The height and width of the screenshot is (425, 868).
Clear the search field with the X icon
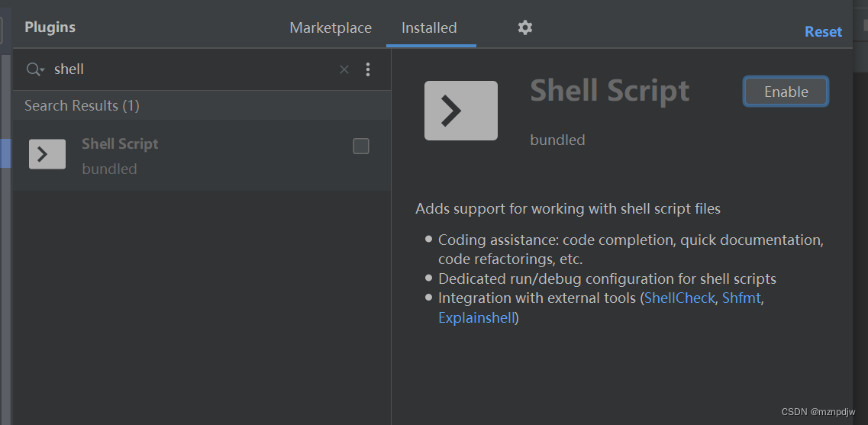[x=344, y=69]
